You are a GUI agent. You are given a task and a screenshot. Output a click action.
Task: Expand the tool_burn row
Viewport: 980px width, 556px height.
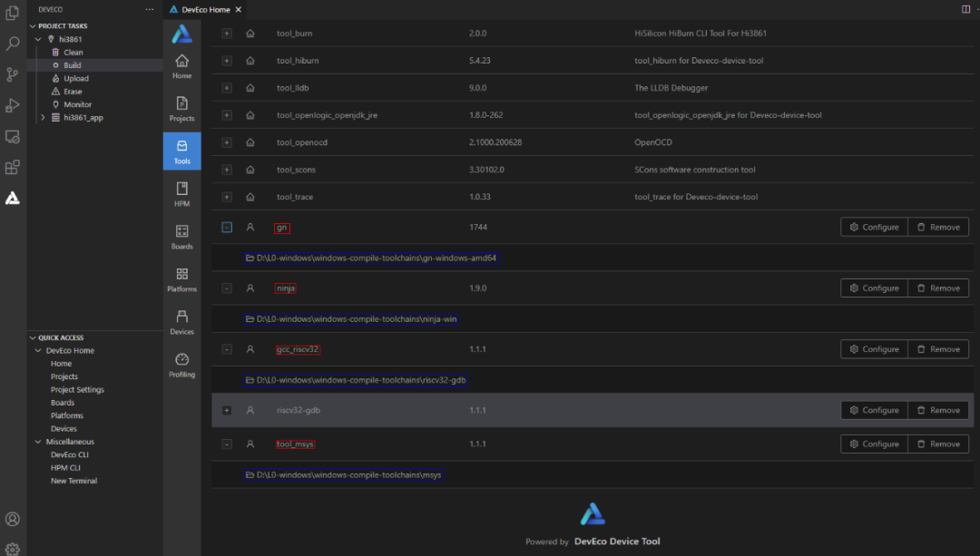227,34
